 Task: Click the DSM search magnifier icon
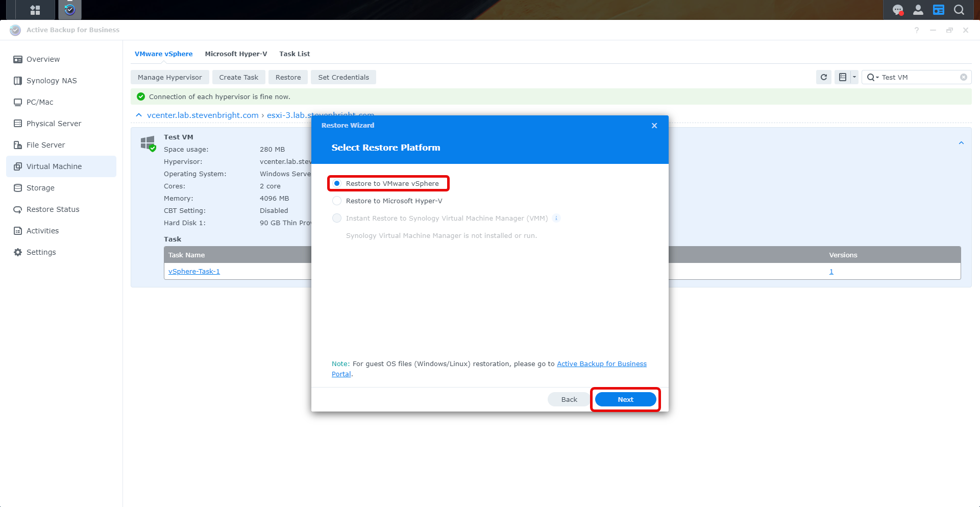(959, 10)
